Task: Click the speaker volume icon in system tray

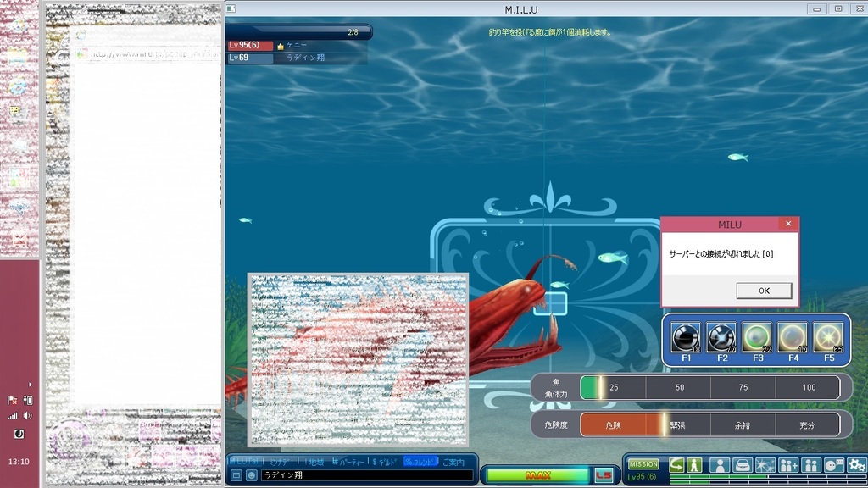Action: point(27,416)
